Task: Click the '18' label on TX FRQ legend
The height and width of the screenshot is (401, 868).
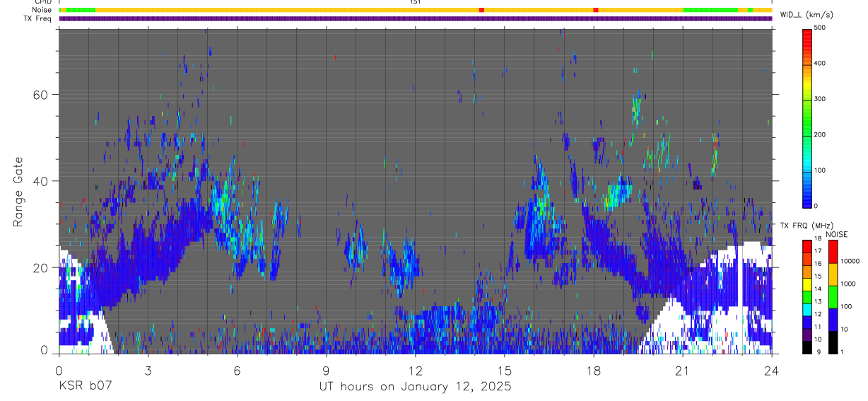Action: coord(818,238)
